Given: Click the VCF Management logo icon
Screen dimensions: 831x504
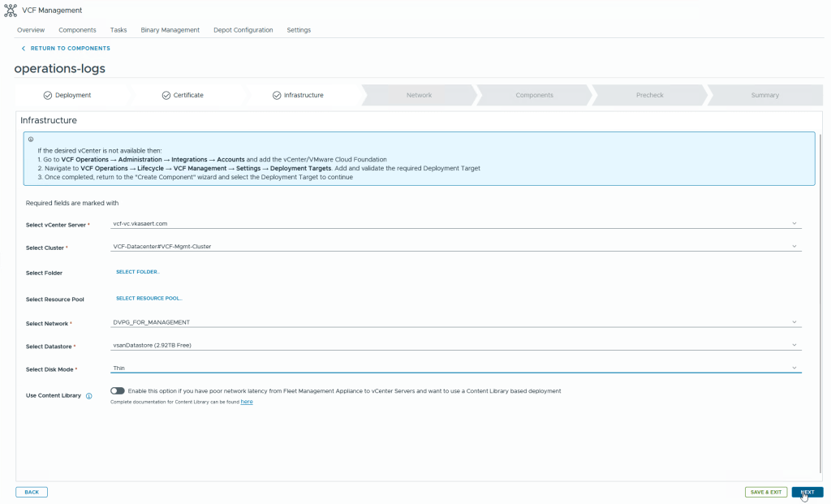Looking at the screenshot, I should [x=11, y=11].
